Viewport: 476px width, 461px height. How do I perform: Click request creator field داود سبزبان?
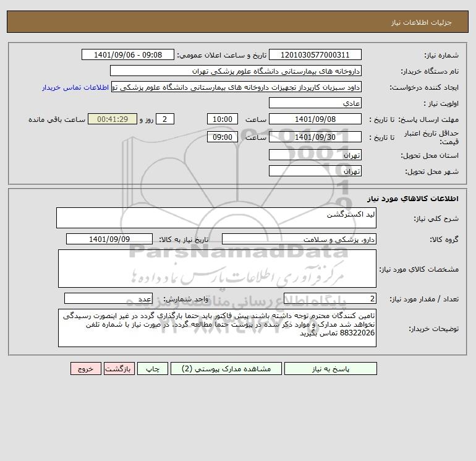(237, 87)
